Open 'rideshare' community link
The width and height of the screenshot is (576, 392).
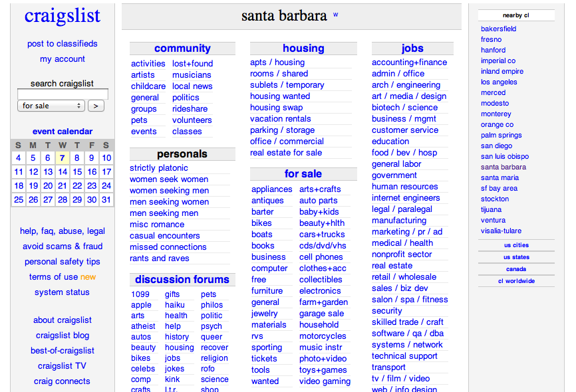click(x=190, y=109)
